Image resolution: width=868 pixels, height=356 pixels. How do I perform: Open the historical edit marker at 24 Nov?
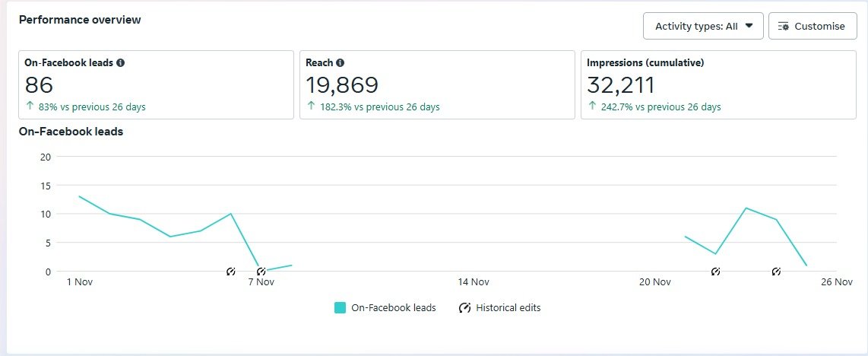[776, 272]
